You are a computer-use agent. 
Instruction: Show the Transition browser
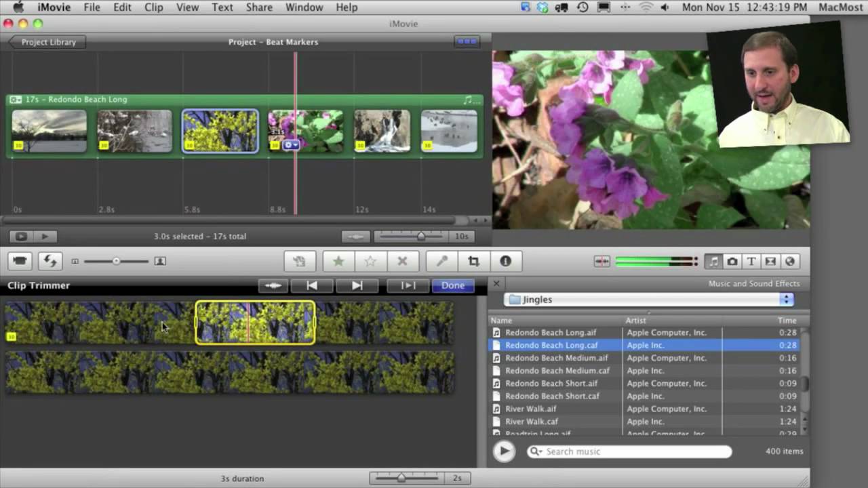click(x=770, y=262)
